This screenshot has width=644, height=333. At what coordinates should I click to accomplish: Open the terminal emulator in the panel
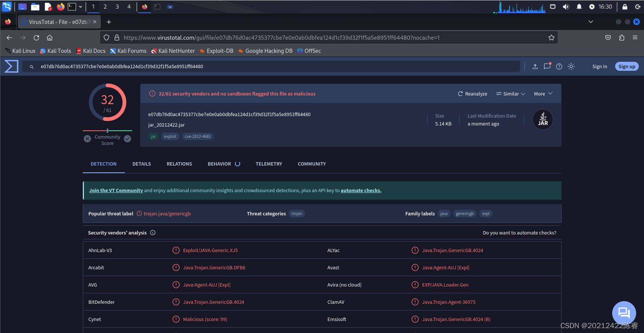click(x=72, y=6)
